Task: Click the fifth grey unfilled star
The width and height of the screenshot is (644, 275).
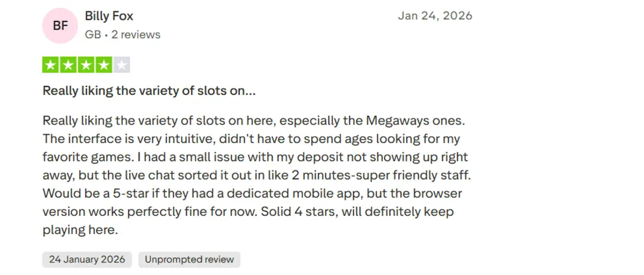Action: pyautogui.click(x=122, y=64)
